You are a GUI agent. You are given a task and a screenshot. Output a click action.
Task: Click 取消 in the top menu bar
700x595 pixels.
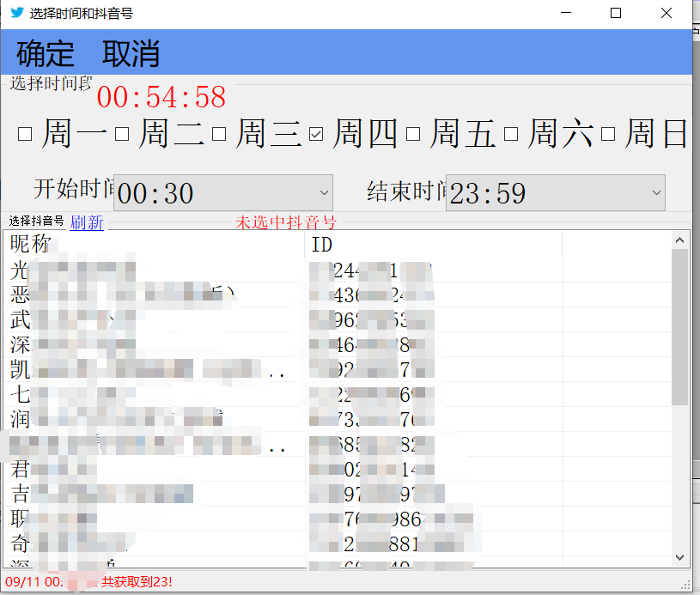point(131,53)
